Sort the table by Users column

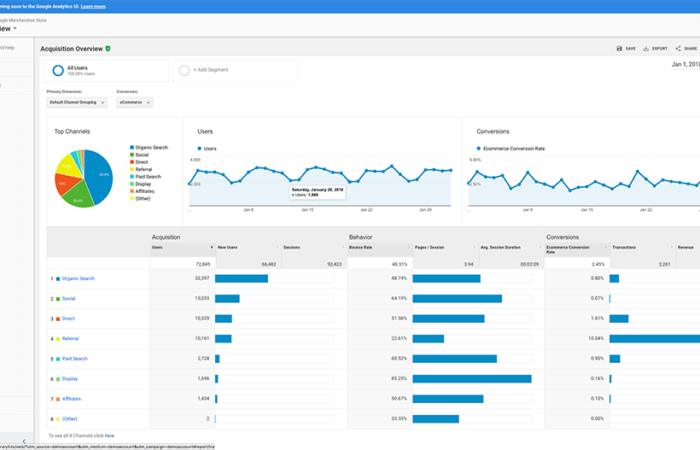(158, 247)
